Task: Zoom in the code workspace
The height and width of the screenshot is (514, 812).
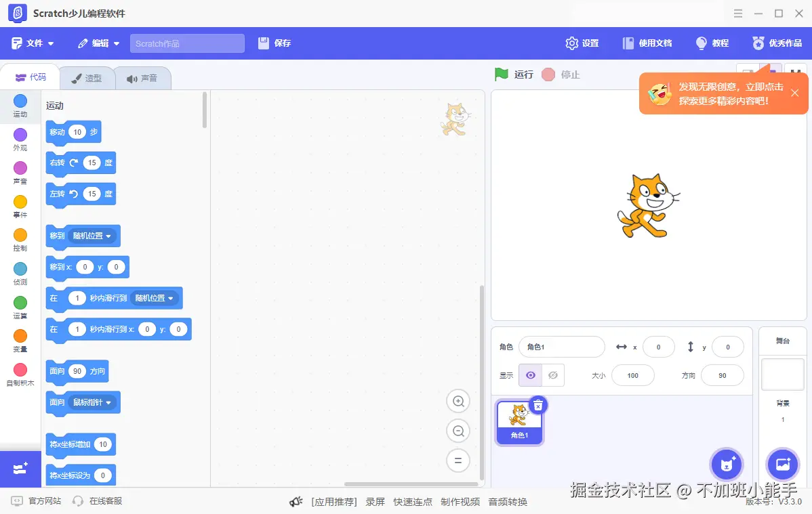Action: click(x=458, y=401)
